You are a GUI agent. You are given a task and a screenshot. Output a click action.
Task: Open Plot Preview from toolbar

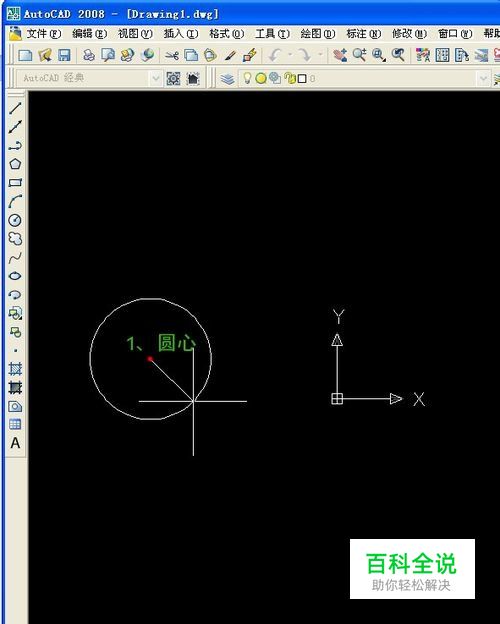click(x=108, y=55)
